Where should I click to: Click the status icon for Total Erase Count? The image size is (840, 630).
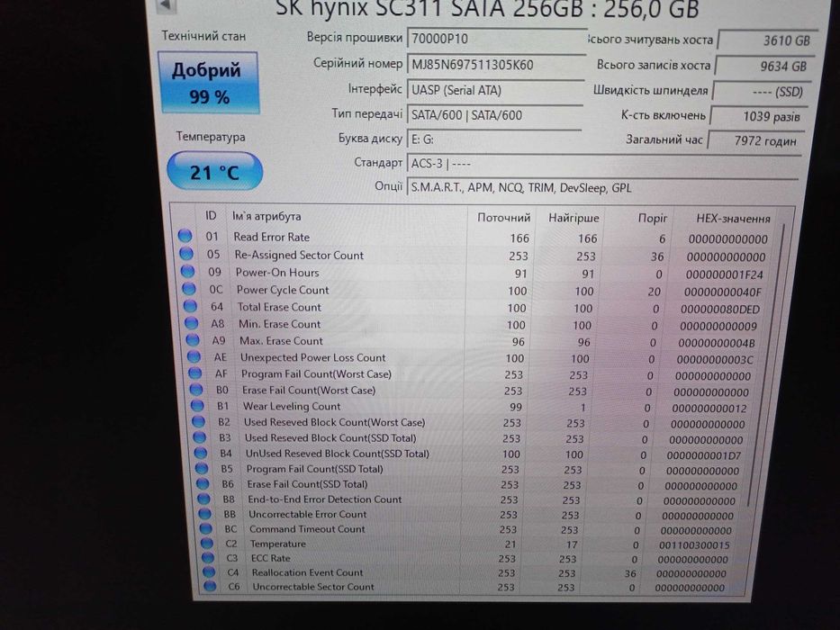click(x=190, y=306)
